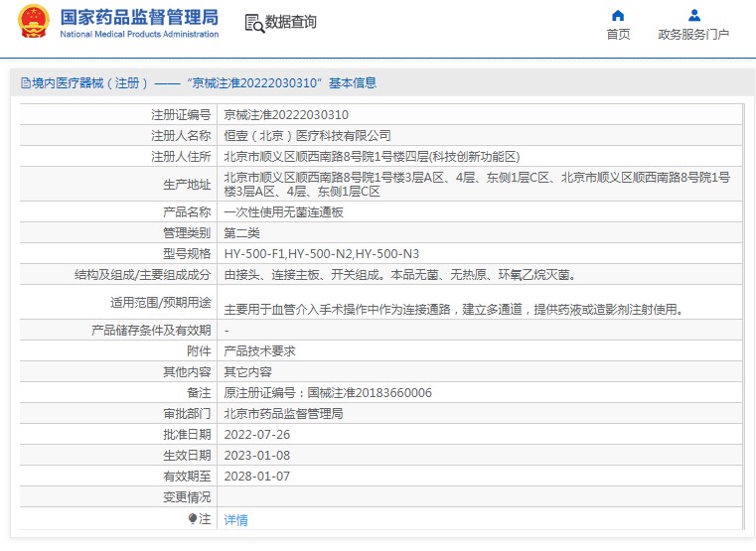The height and width of the screenshot is (551, 756).
Task: Open the 数据查询 search icon
Action: point(254,23)
